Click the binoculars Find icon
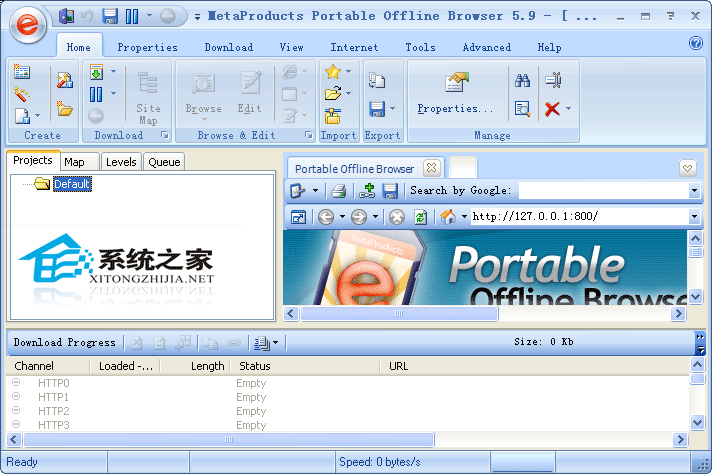The image size is (712, 474). click(x=522, y=81)
